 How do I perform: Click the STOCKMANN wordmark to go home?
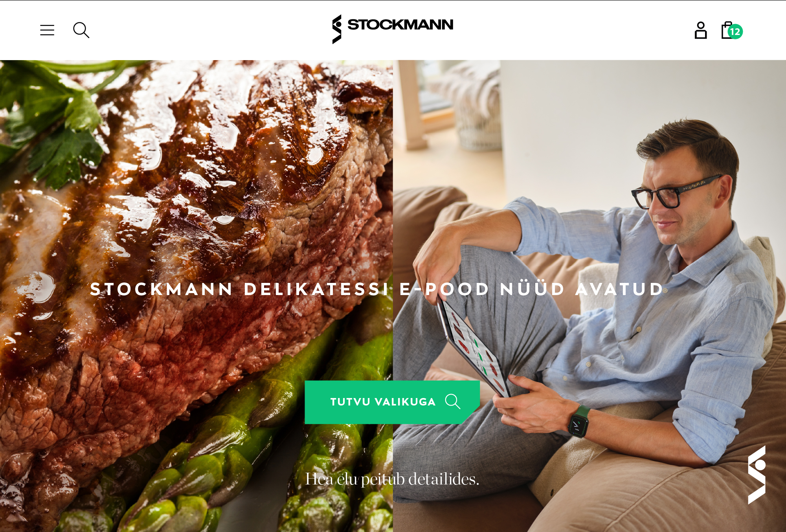400,24
